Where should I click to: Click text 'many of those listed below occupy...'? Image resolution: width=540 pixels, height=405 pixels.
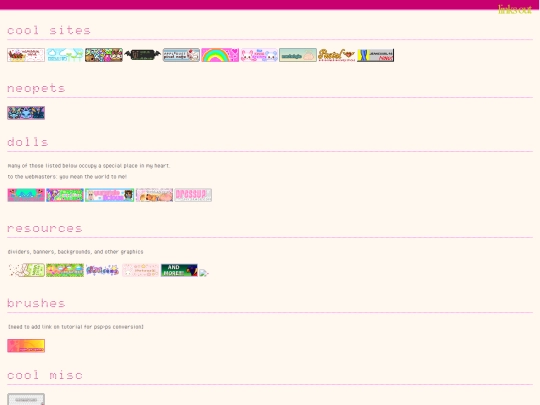point(89,166)
